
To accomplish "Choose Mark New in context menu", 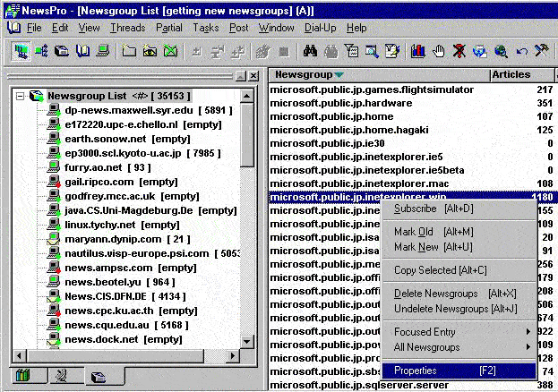I will [x=459, y=247].
